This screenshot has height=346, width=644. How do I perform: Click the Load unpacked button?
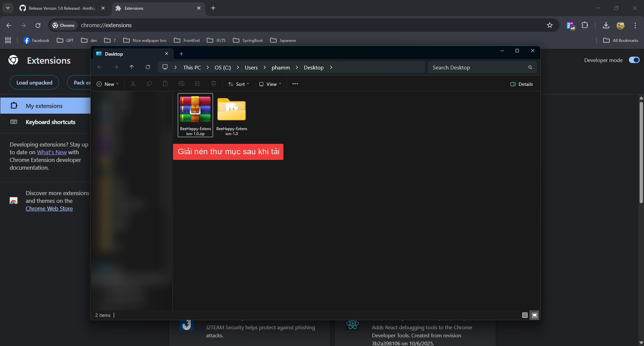coord(34,82)
